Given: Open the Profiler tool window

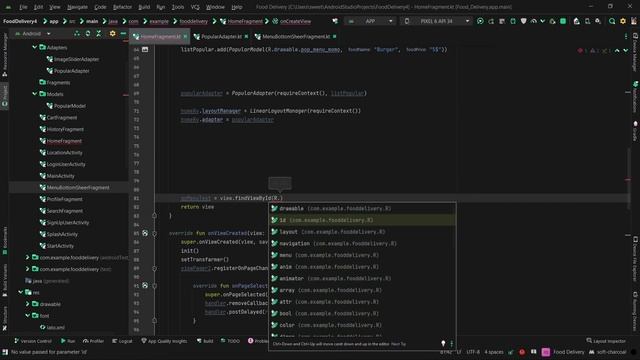Looking at the screenshot, I should [x=93, y=341].
